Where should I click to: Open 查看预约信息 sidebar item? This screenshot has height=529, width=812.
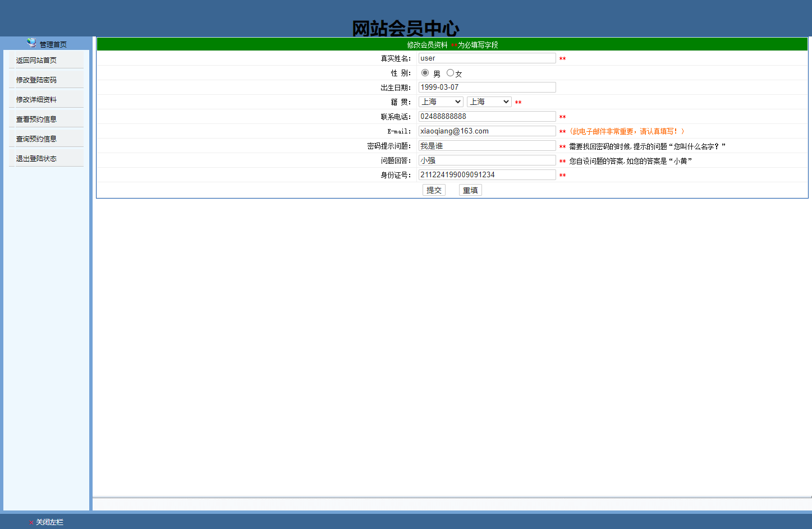36,119
